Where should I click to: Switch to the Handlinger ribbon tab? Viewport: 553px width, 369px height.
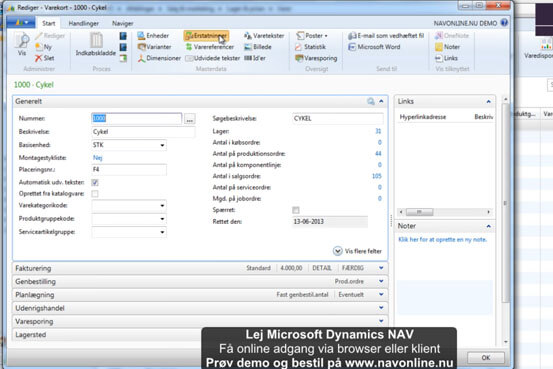point(84,23)
